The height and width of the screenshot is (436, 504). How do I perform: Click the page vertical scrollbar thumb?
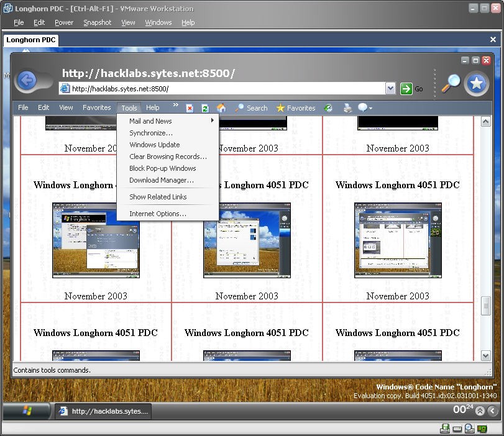(486, 306)
